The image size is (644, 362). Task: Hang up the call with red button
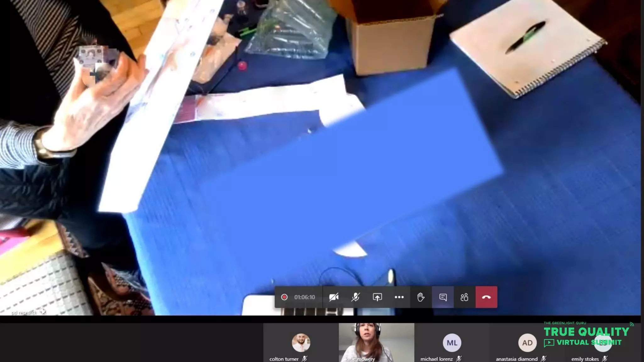pyautogui.click(x=486, y=297)
